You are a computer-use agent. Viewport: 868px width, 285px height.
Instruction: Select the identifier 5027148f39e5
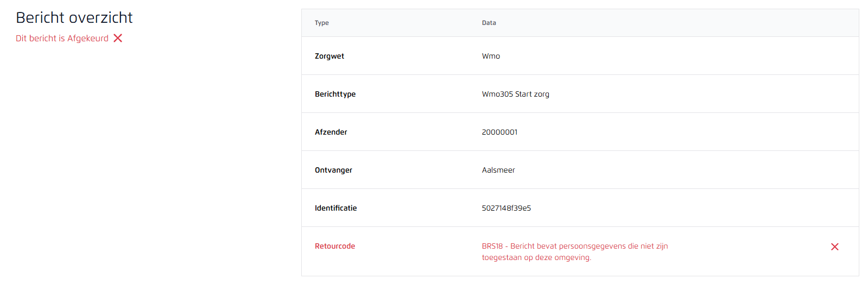click(506, 208)
